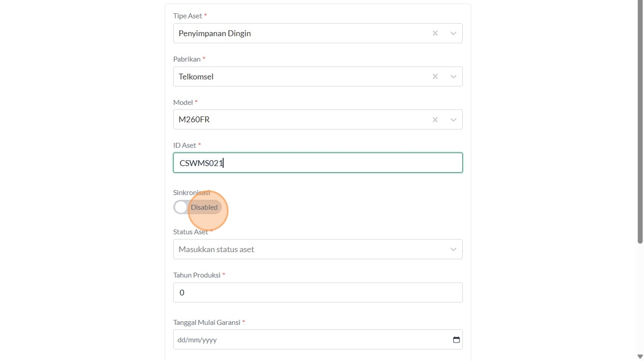644x361 pixels.
Task: Clear the Model M260FR selection
Action: [x=435, y=120]
